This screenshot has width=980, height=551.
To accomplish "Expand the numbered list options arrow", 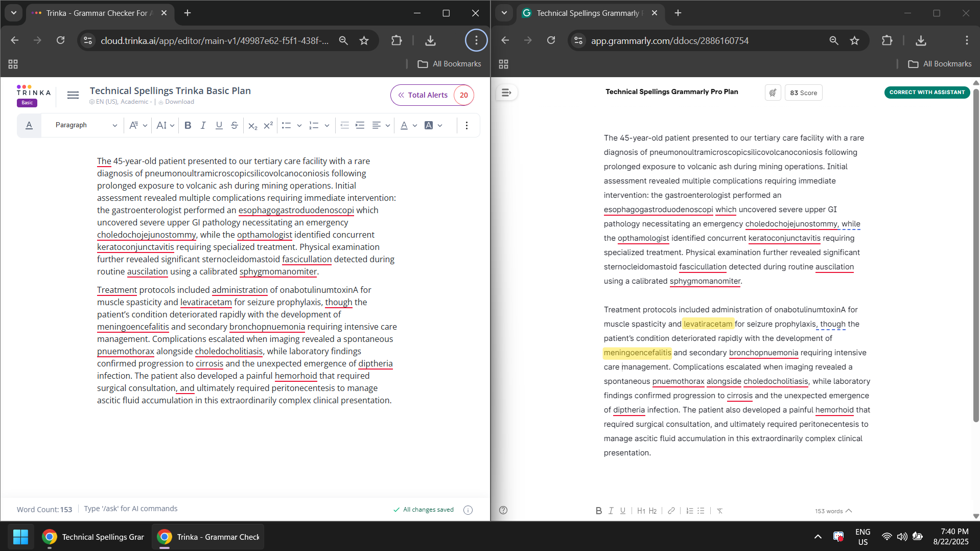I will (327, 125).
